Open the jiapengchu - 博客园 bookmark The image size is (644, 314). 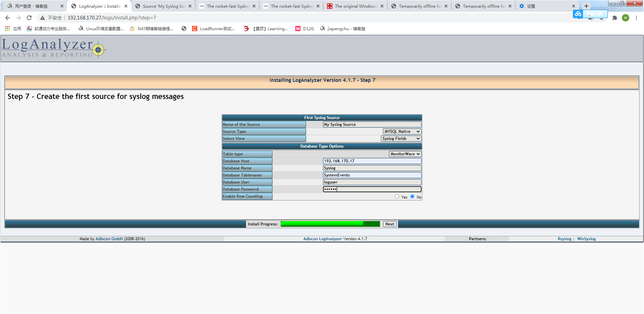[x=342, y=29]
